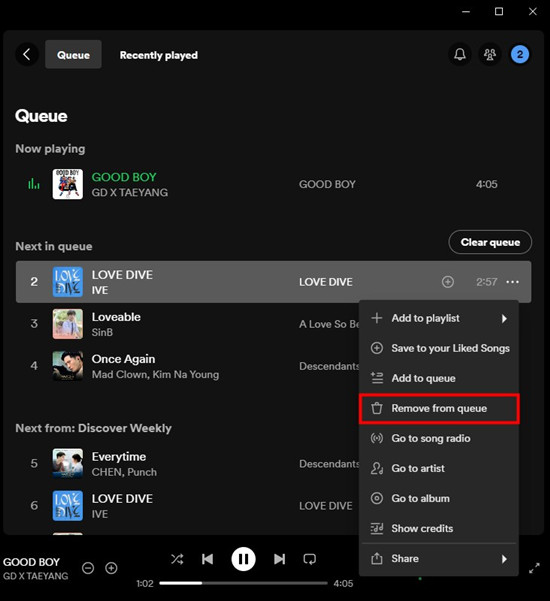
Task: Click the trash icon beside Remove from queue
Action: (x=377, y=409)
